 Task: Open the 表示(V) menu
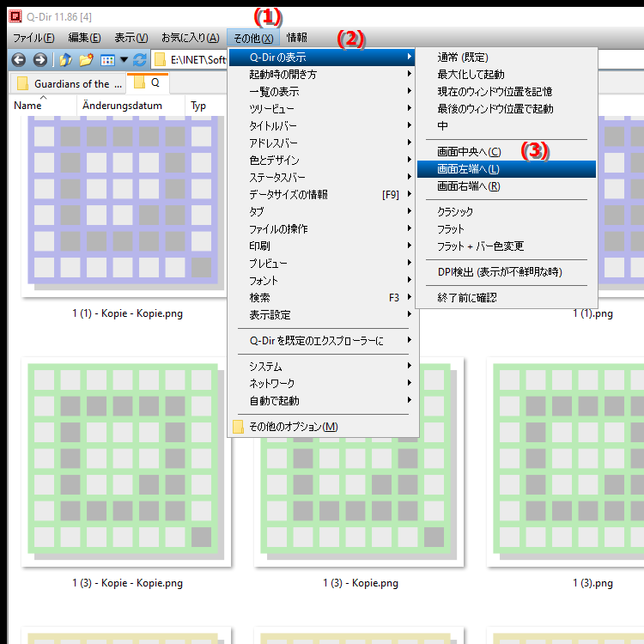click(131, 38)
